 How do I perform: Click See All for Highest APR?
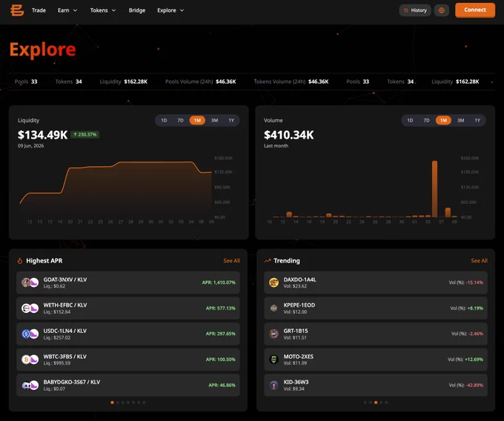[231, 261]
